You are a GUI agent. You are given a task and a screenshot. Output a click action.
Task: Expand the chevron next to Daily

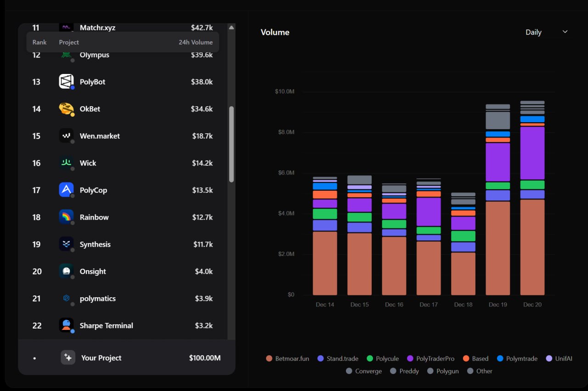coord(565,32)
